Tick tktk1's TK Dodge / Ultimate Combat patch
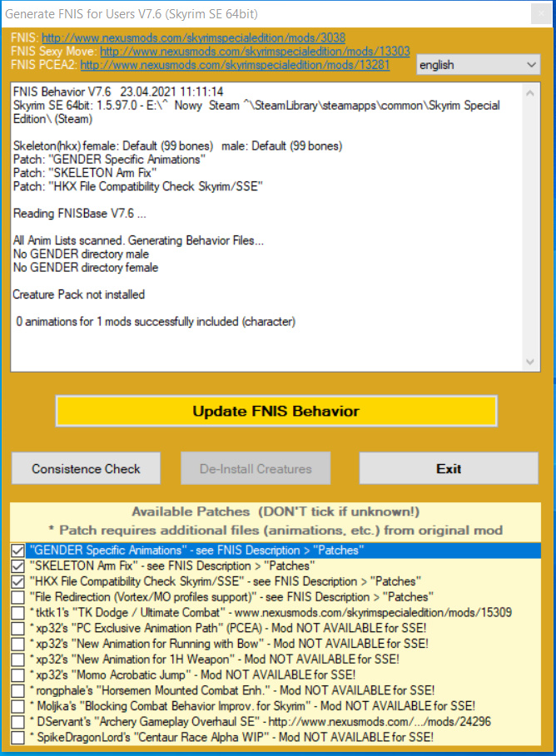Viewport: 556px width, 756px height. click(17, 612)
